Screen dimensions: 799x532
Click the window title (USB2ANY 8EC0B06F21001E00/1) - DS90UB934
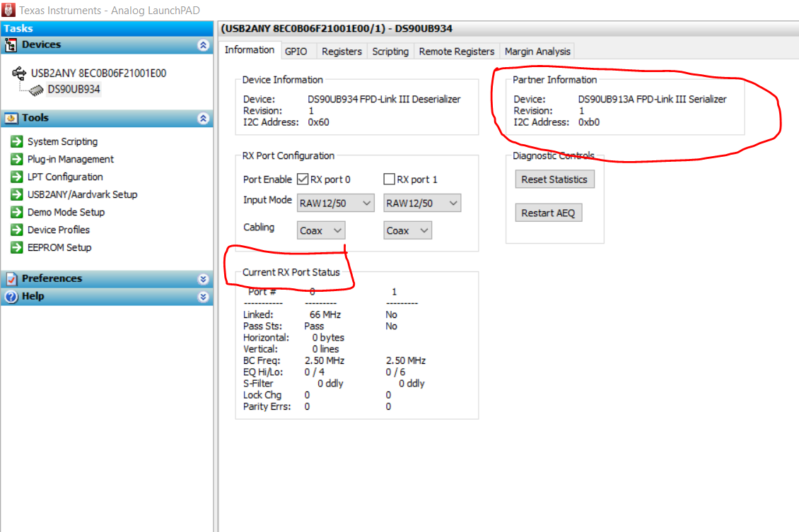pos(337,28)
